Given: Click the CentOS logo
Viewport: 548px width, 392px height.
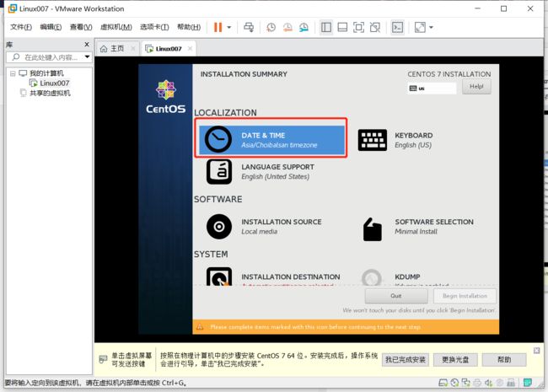Looking at the screenshot, I should click(x=165, y=97).
